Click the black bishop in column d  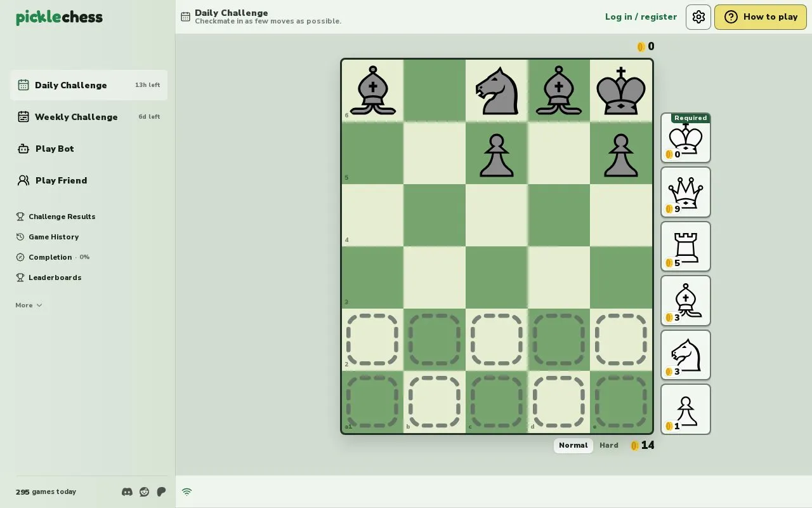coord(559,91)
